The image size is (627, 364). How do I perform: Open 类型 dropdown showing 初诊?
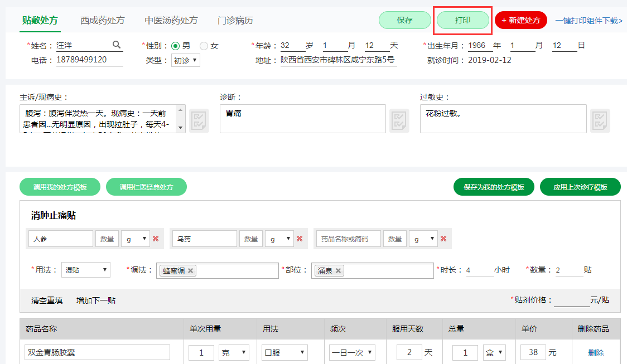pyautogui.click(x=185, y=60)
